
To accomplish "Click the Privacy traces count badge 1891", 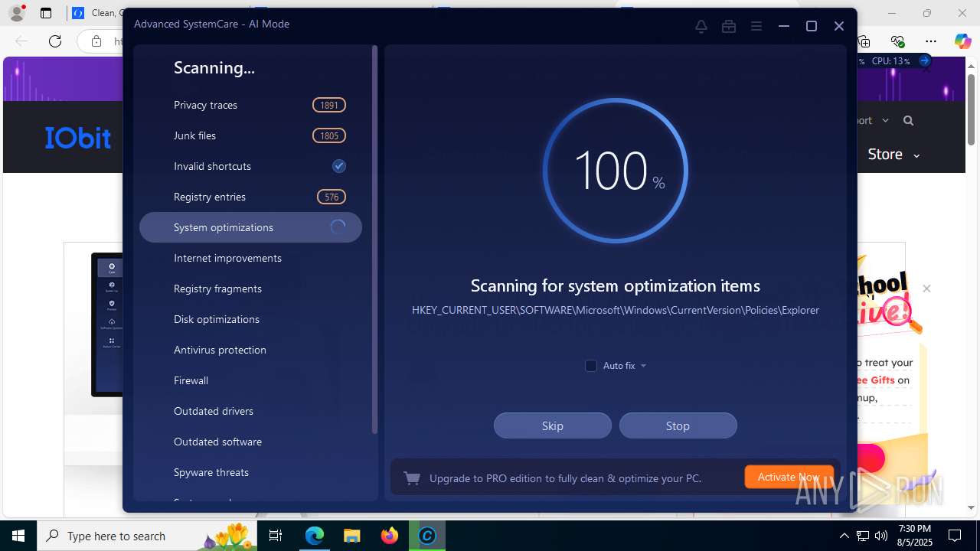I will [x=329, y=105].
